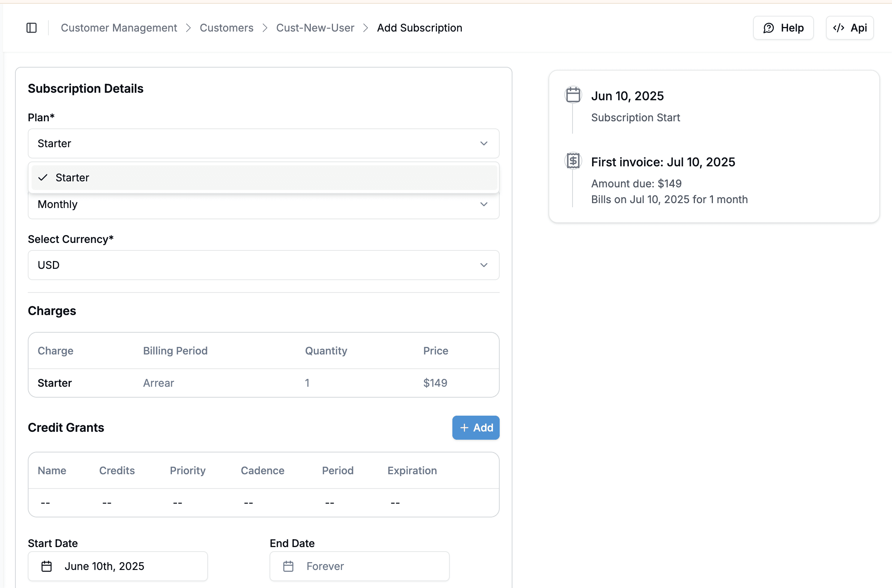Click the Charge column header
Image resolution: width=892 pixels, height=588 pixels.
(56, 351)
